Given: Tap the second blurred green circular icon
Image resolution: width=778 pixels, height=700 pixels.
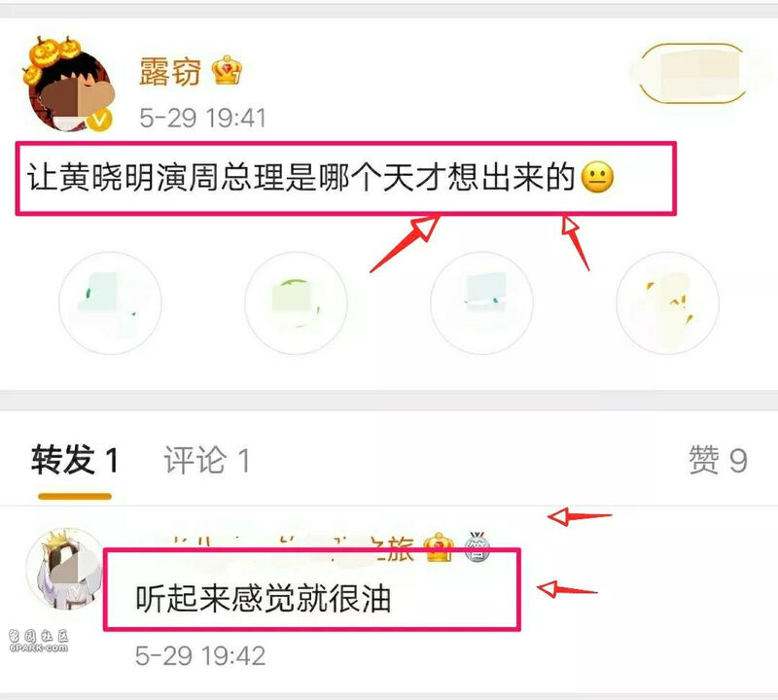Looking at the screenshot, I should (x=297, y=302).
